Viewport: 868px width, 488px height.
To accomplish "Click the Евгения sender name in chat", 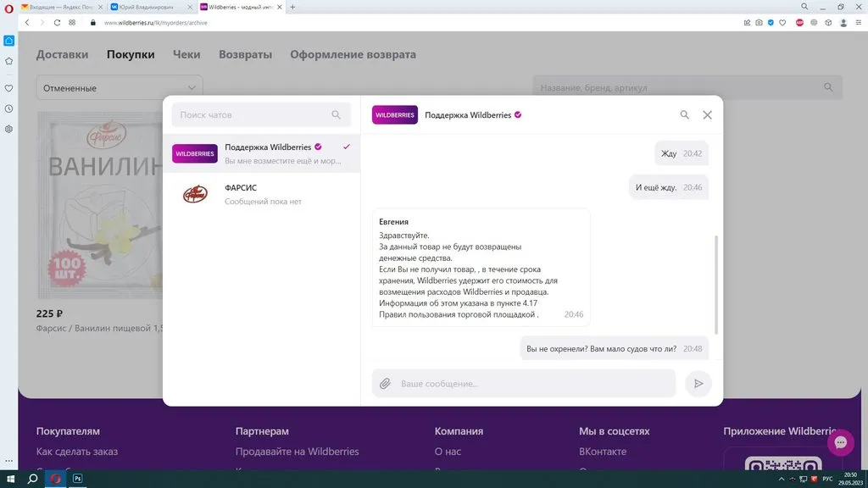I will [393, 221].
